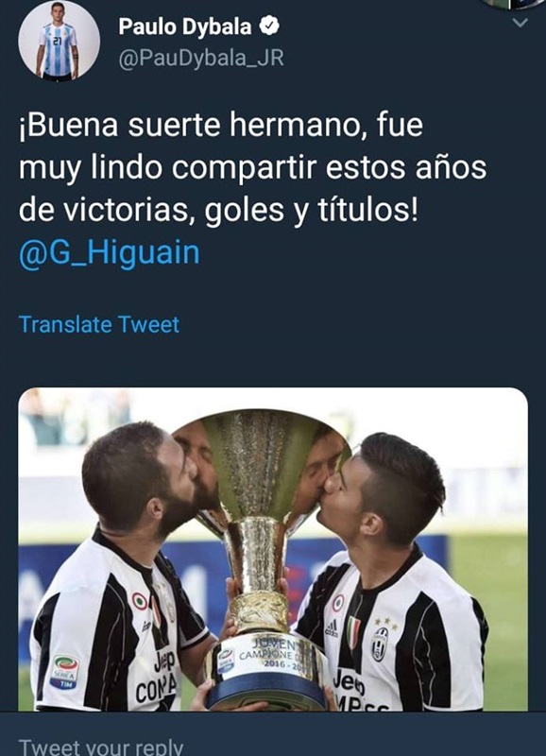546x756 pixels.
Task: Open Paulo Dybala's profile avatar
Action: pyautogui.click(x=59, y=41)
